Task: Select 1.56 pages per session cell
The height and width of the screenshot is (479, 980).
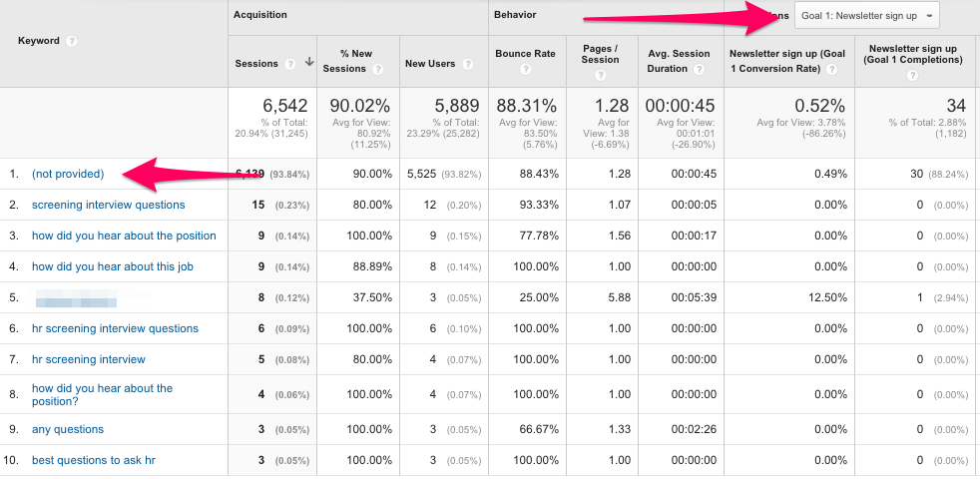Action: (x=620, y=236)
